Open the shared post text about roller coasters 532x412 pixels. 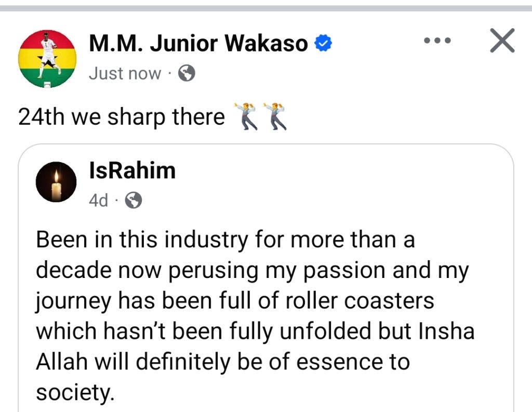255,315
